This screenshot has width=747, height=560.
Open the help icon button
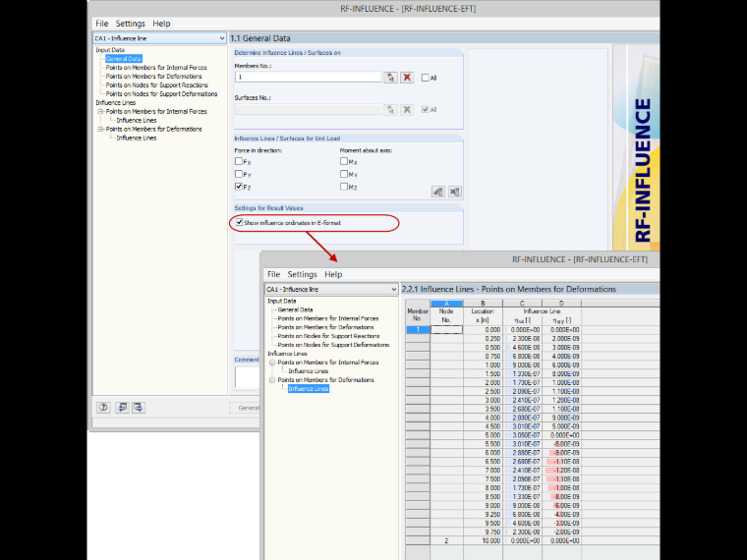point(103,407)
